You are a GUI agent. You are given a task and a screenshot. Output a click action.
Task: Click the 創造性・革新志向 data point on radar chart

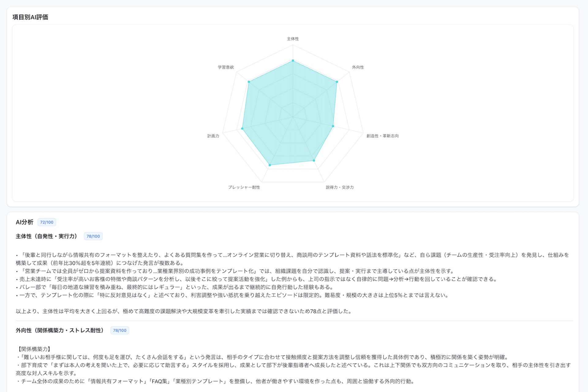click(x=333, y=126)
